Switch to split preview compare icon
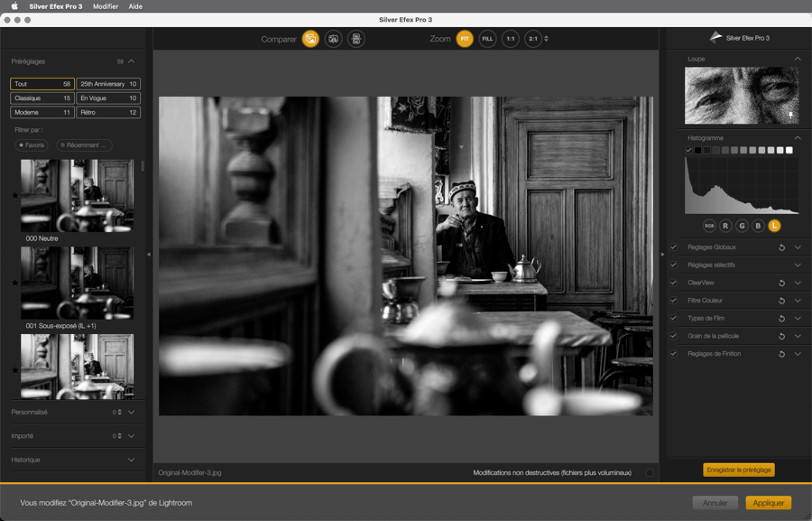This screenshot has height=521, width=812. (334, 39)
